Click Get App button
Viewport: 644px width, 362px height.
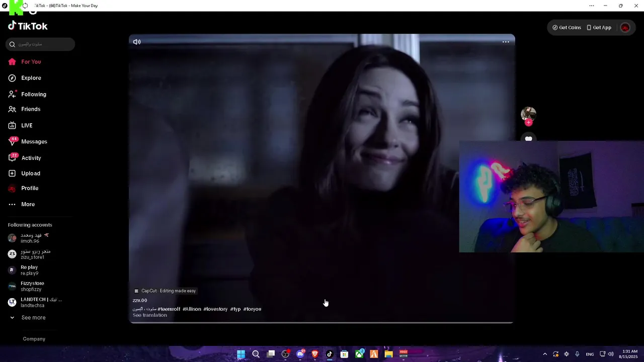click(x=599, y=28)
